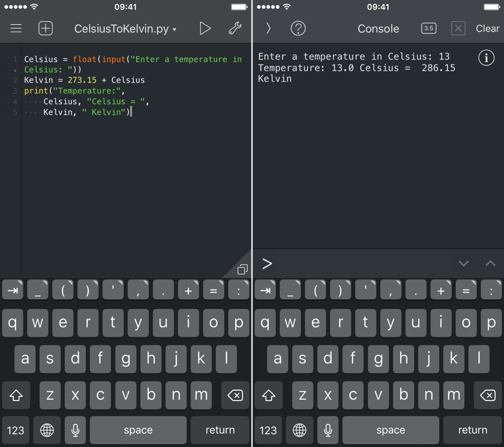Tap the tab indent key in the console keyboard
The height and width of the screenshot is (447, 504).
(265, 290)
